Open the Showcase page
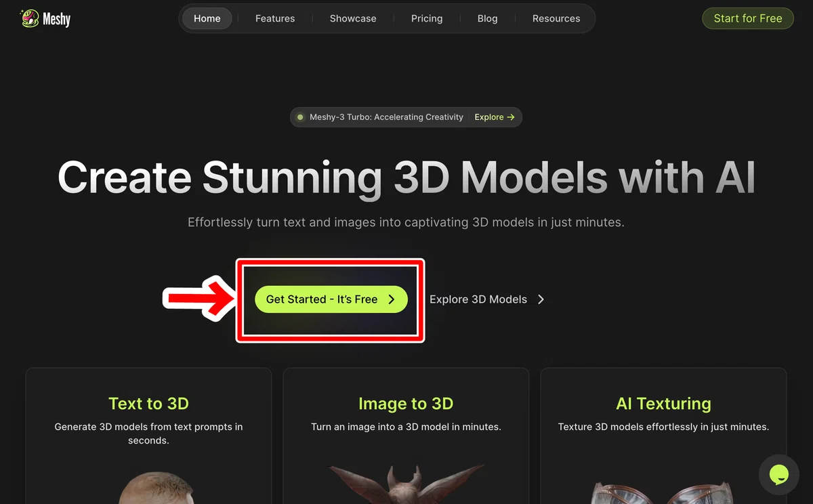813x504 pixels. click(353, 18)
